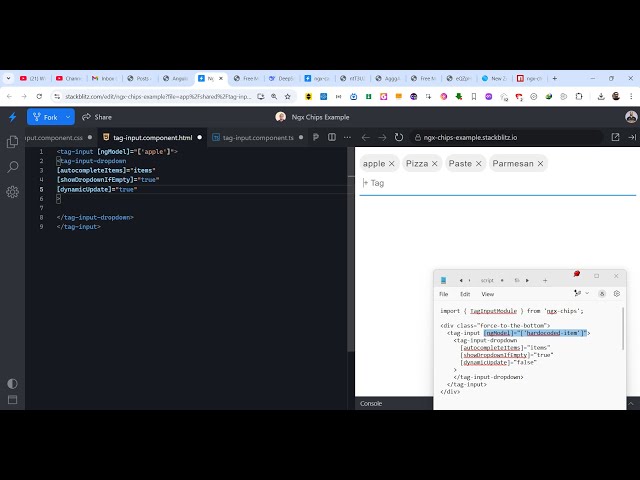Open the Edit menu in Notepad

pyautogui.click(x=465, y=294)
